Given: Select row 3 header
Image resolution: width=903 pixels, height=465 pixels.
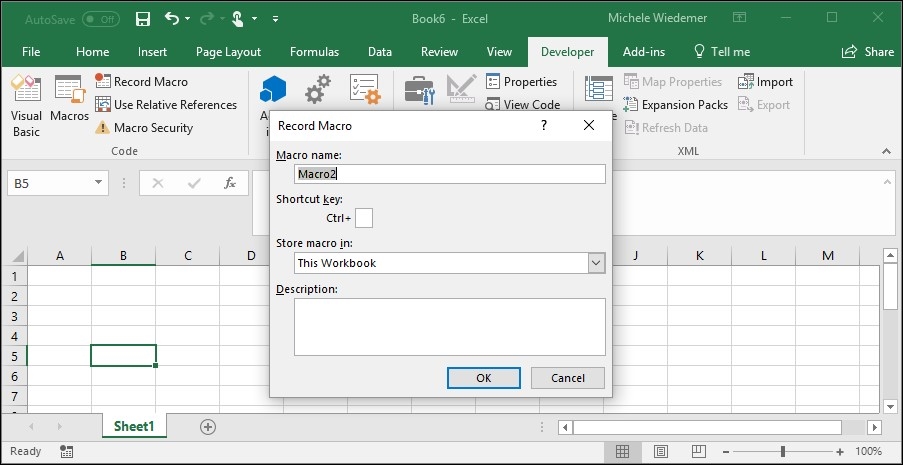Looking at the screenshot, I should tap(14, 316).
